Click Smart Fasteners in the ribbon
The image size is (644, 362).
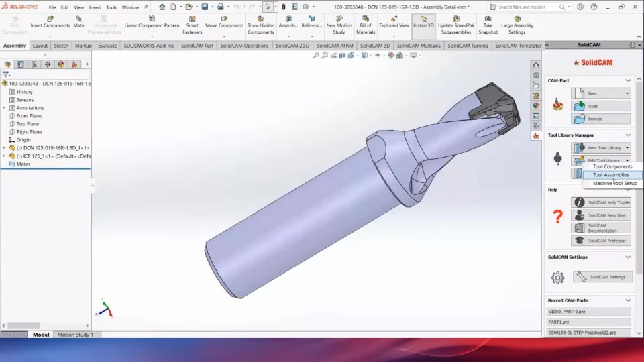[x=193, y=25]
